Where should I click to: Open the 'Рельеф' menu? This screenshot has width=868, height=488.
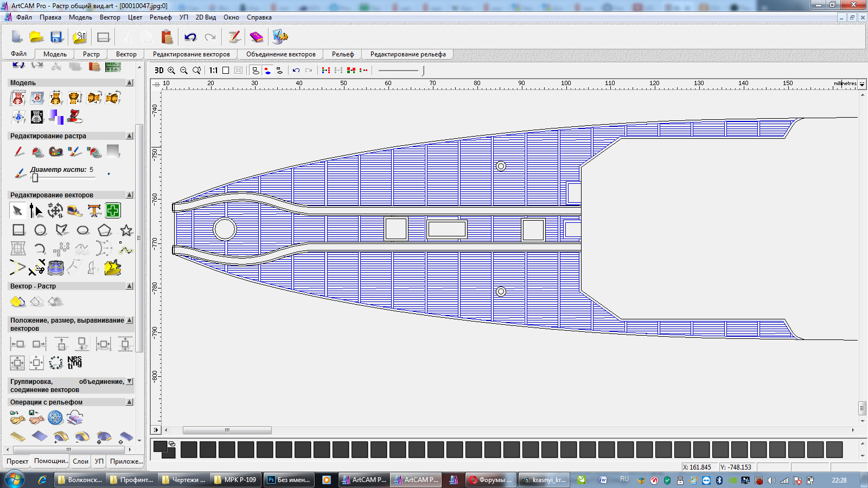[161, 17]
